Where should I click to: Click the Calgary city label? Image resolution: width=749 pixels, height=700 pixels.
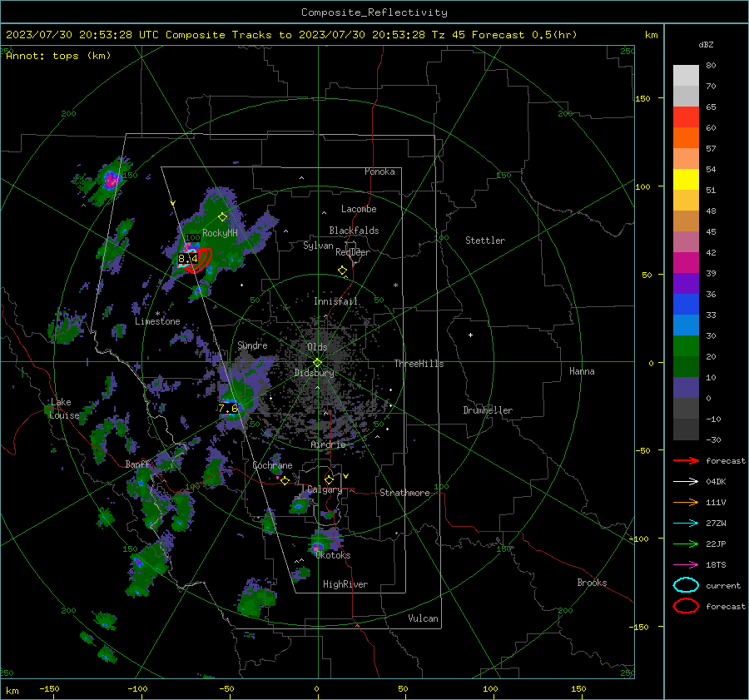[x=325, y=489]
